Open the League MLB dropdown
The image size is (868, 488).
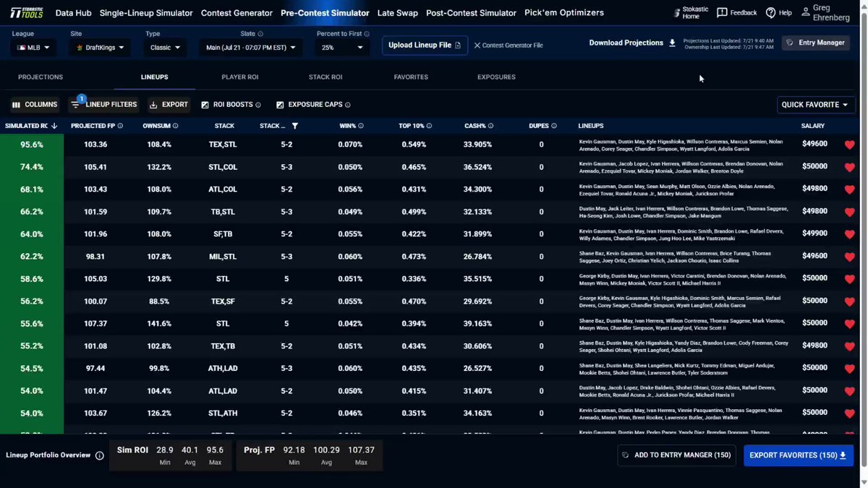tap(33, 48)
